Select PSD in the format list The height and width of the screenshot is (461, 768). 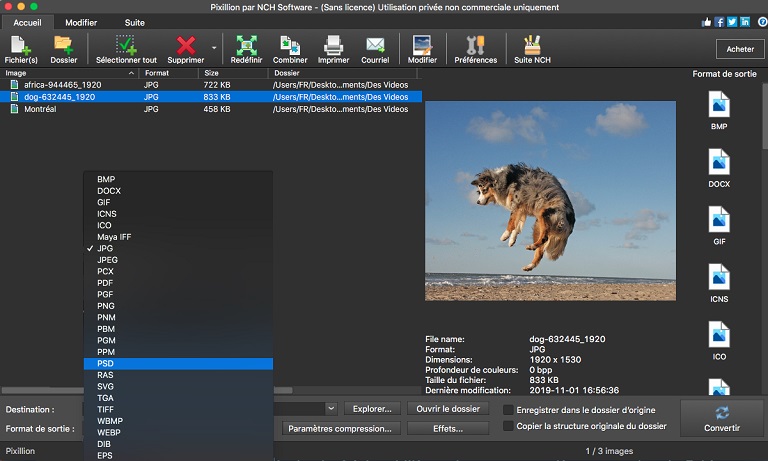(x=178, y=364)
